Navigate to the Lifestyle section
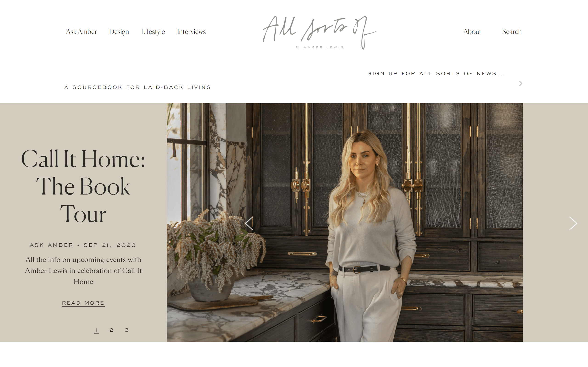The height and width of the screenshot is (367, 588). tap(153, 32)
